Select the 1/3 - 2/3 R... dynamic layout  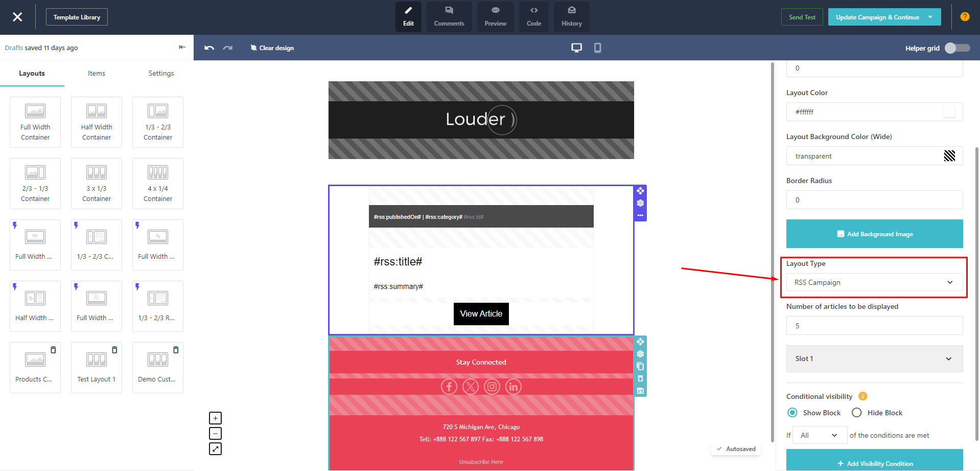[x=158, y=306]
